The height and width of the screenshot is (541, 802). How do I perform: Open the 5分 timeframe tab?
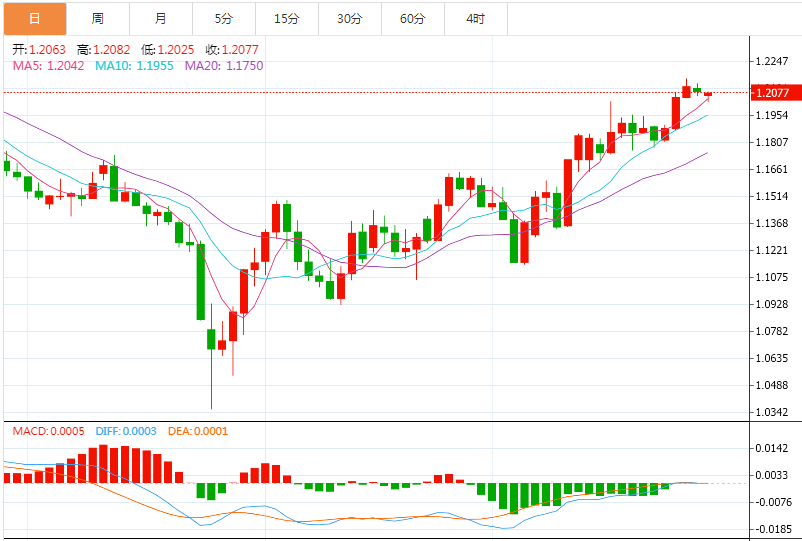tap(224, 19)
